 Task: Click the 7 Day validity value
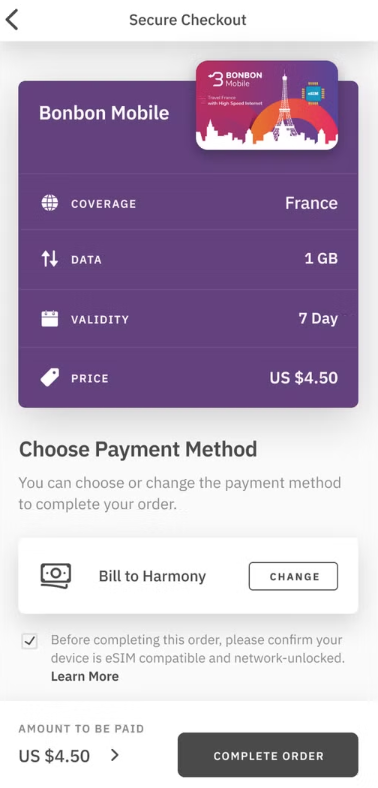coord(318,319)
